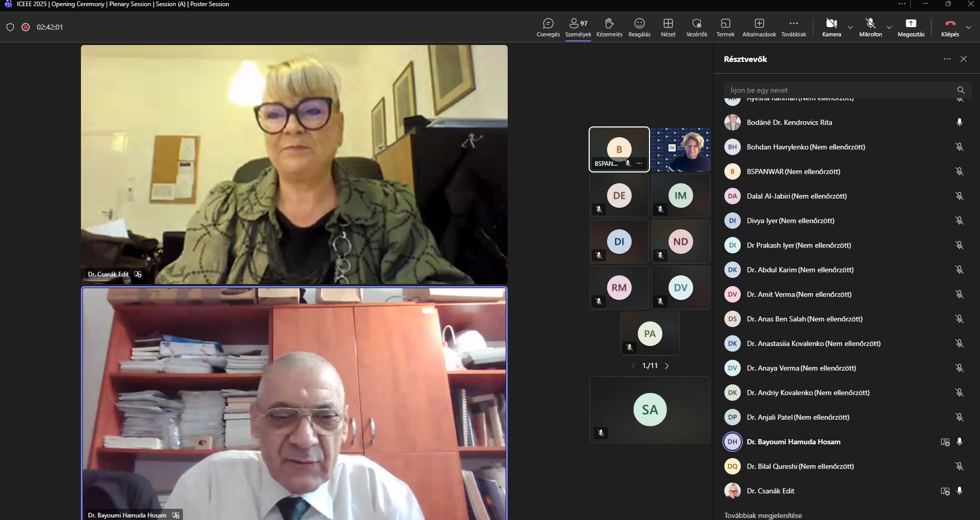Viewport: 980px width, 520px height.
Task: Click Továbbiak megjelenítése to show more
Action: click(x=763, y=515)
